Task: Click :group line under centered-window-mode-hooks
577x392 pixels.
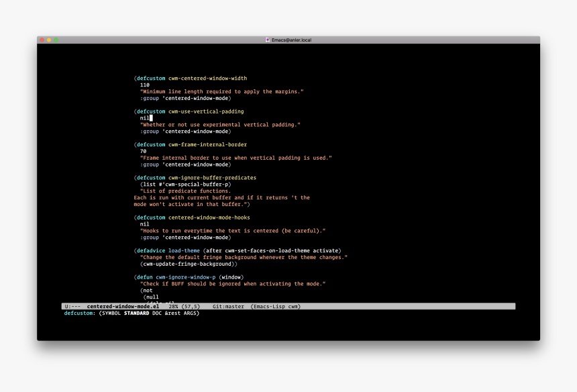Action: point(185,238)
